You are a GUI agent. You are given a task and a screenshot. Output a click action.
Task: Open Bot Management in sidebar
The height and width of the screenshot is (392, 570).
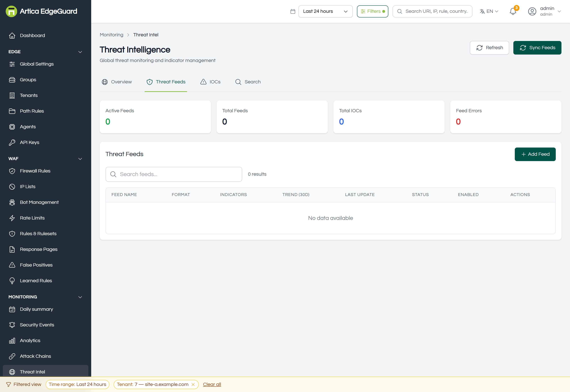[x=45, y=202]
